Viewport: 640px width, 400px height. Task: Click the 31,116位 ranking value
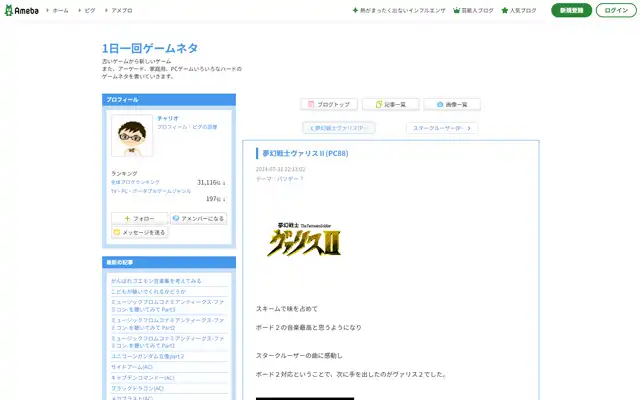pos(211,182)
